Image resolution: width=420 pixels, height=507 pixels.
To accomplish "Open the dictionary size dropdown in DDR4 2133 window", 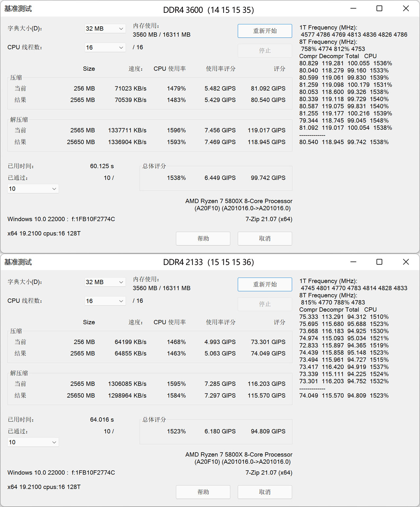I will [105, 282].
